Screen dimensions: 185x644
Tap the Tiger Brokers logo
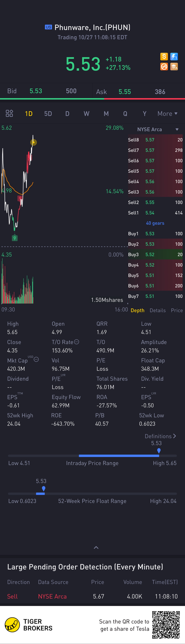[29, 625]
